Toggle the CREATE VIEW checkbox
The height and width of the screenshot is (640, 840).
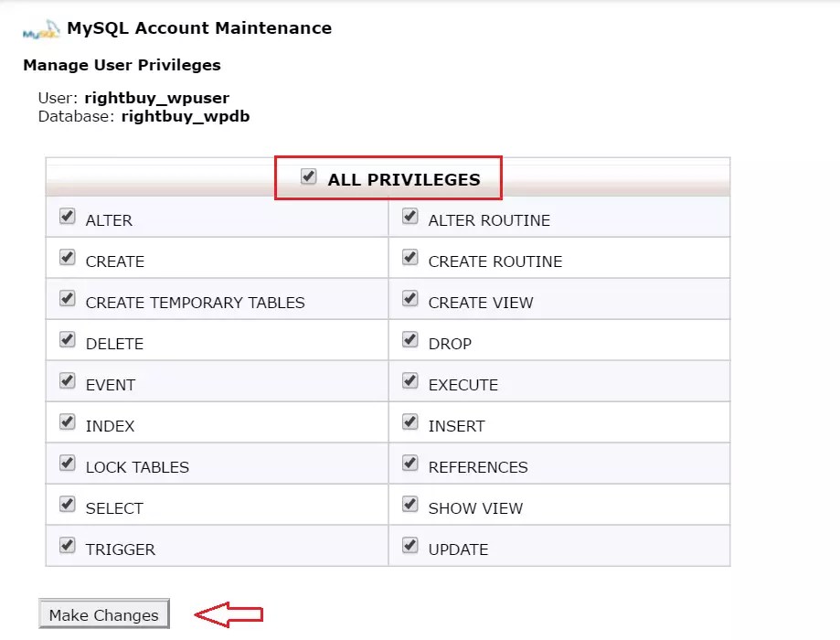[409, 299]
